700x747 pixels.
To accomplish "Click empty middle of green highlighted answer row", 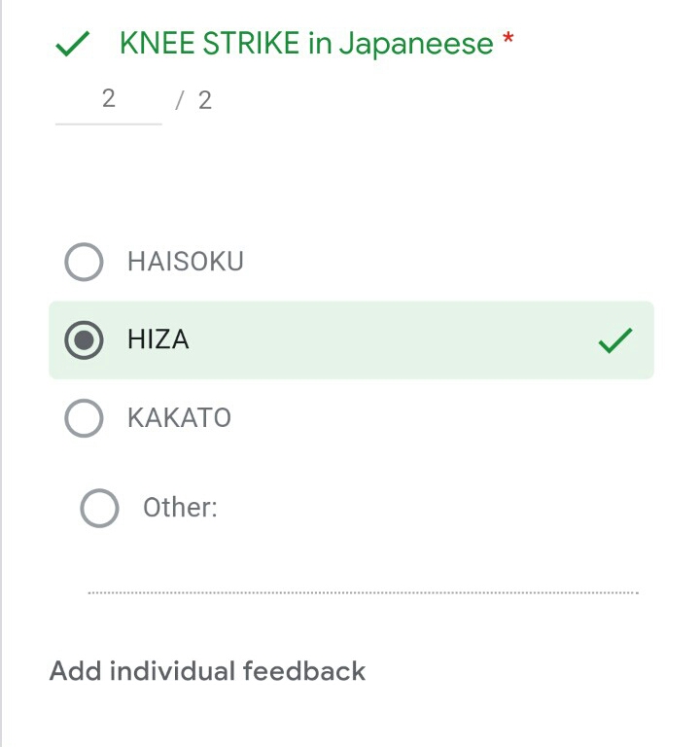I will [x=389, y=340].
